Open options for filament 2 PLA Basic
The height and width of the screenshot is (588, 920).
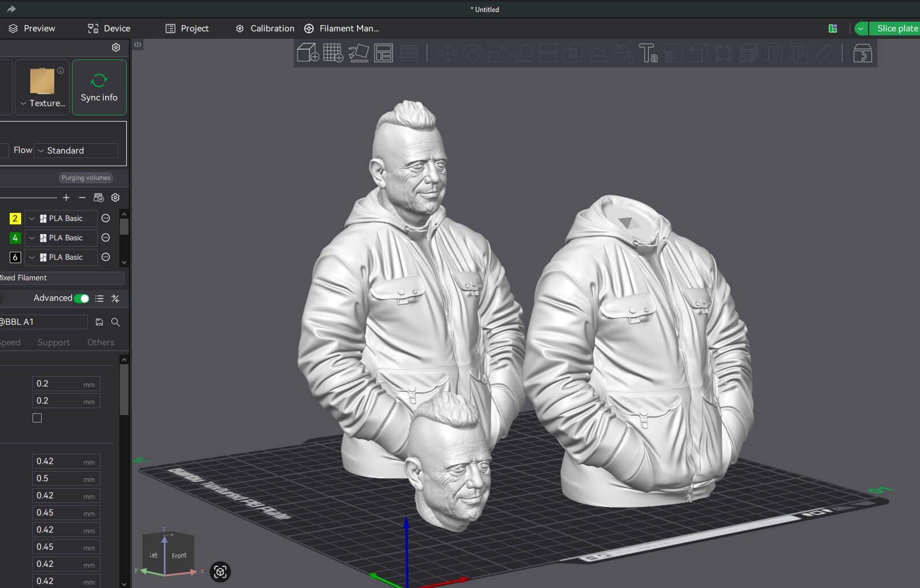106,218
